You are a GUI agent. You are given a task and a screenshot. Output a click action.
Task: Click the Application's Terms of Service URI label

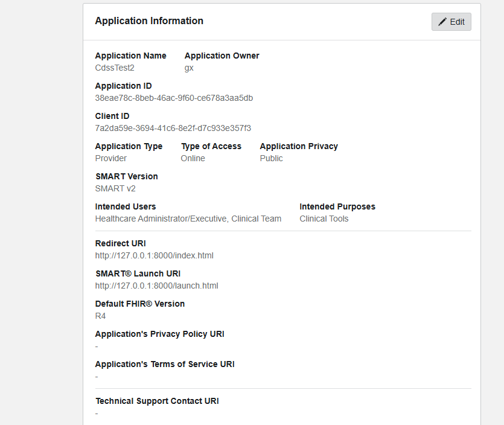click(165, 364)
